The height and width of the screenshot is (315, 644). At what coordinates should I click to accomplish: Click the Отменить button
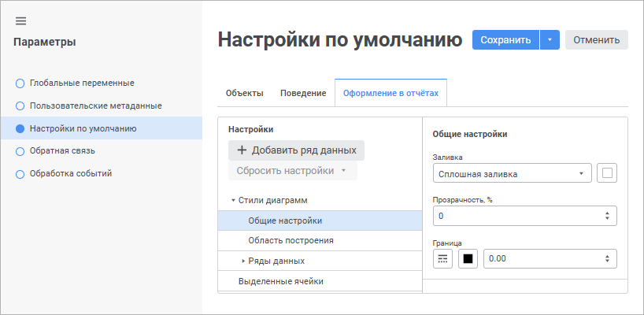pyautogui.click(x=596, y=40)
